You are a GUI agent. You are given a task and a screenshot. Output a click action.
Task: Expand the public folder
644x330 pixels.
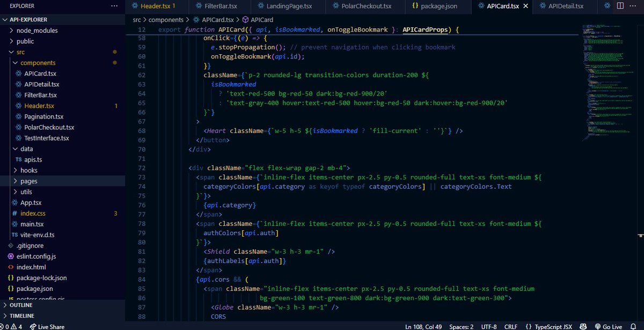pos(25,41)
